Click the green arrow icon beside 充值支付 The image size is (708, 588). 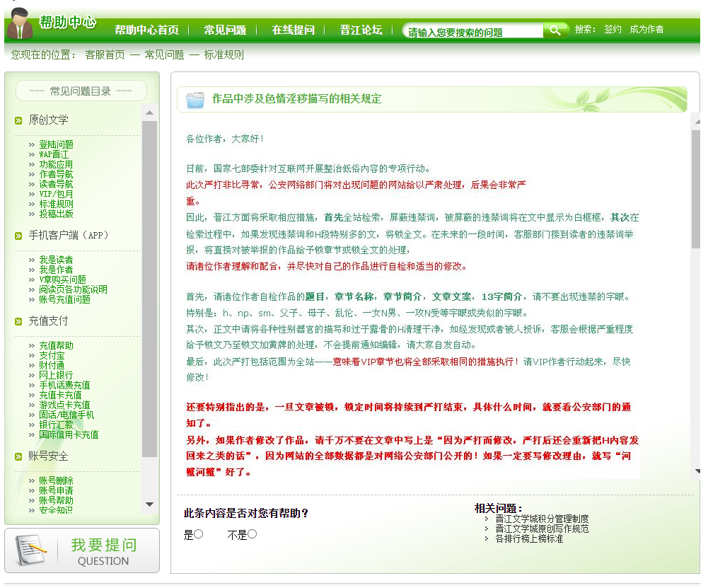[18, 321]
